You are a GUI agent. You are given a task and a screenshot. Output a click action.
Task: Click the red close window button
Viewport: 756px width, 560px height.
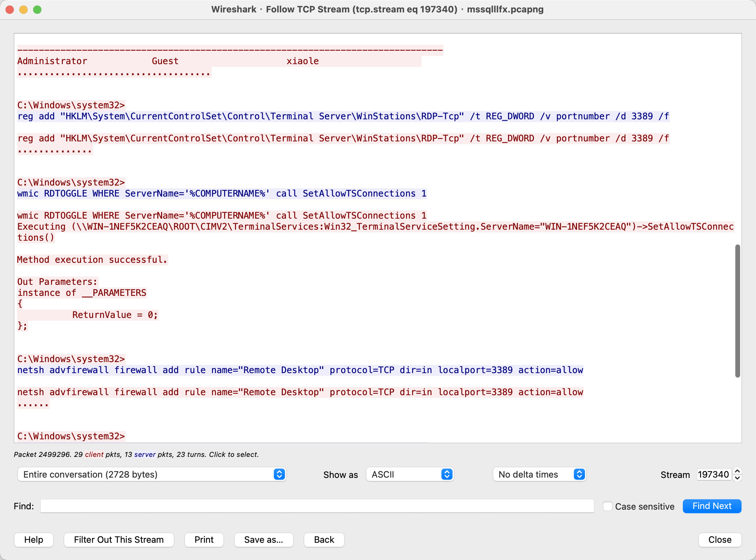pos(10,10)
